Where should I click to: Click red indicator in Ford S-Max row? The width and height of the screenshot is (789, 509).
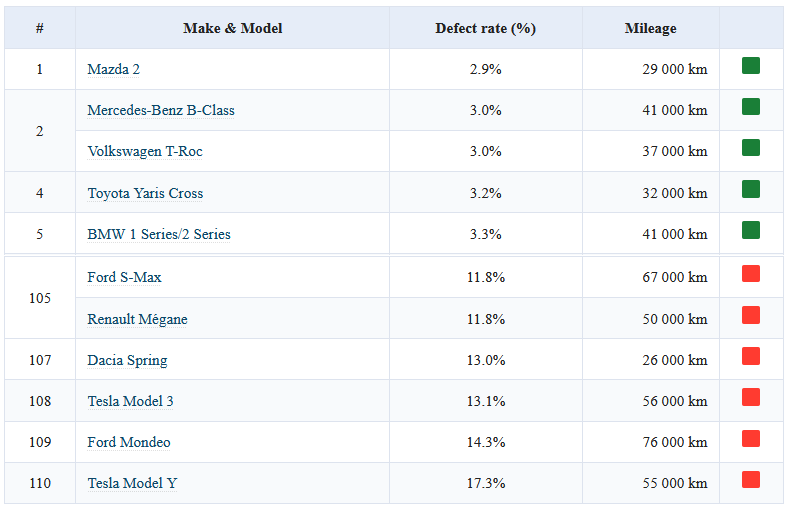(751, 274)
